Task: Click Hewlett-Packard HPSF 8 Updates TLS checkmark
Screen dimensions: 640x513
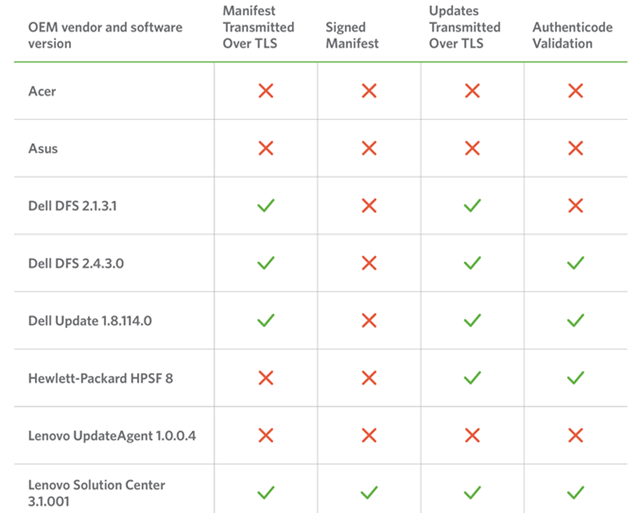Action: click(x=472, y=378)
